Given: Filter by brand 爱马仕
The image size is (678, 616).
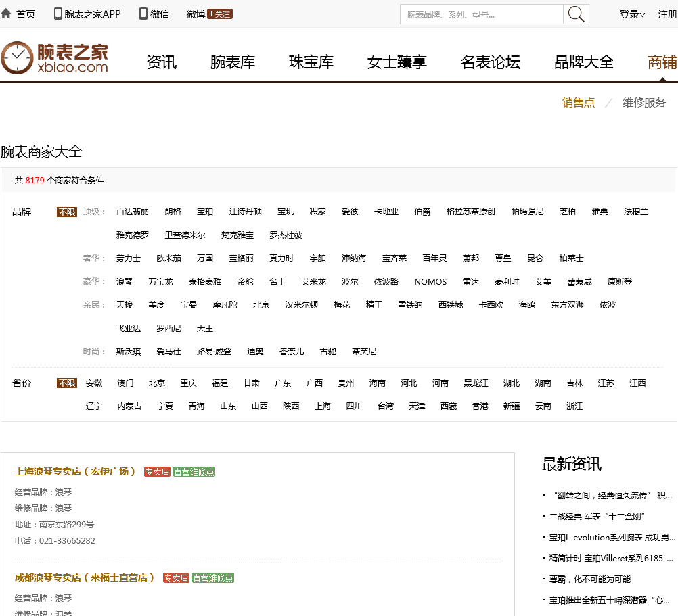Looking at the screenshot, I should (168, 352).
